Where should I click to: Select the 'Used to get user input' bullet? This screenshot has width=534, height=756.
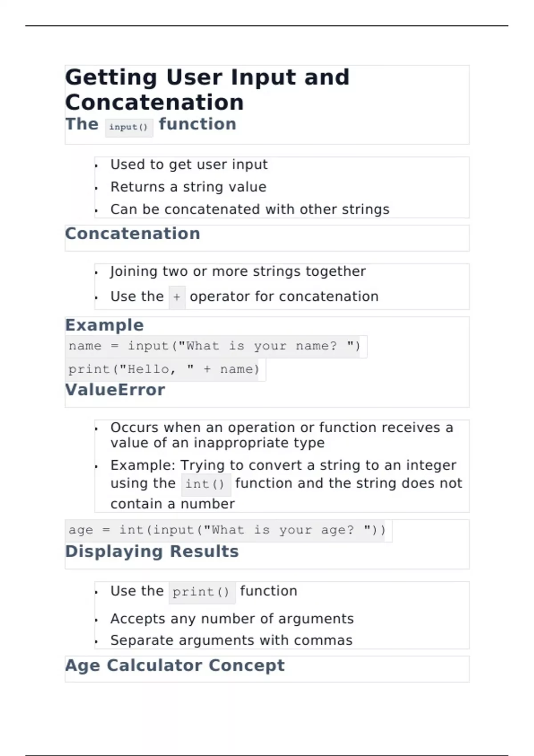[189, 165]
